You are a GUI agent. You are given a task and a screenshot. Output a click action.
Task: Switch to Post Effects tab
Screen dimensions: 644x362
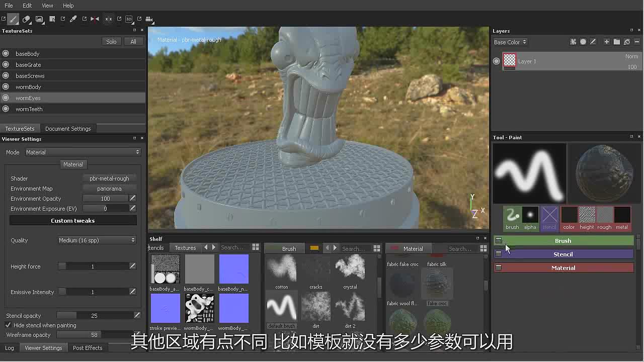88,348
